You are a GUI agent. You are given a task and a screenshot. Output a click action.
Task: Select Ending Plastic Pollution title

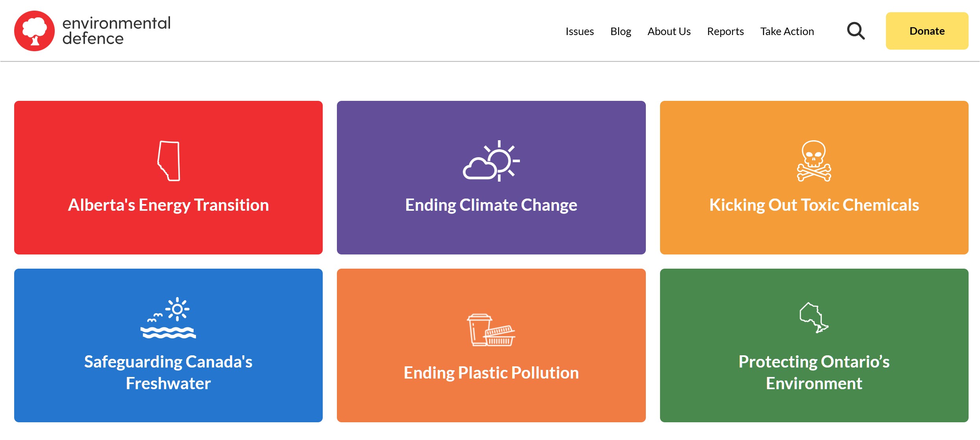coord(491,373)
